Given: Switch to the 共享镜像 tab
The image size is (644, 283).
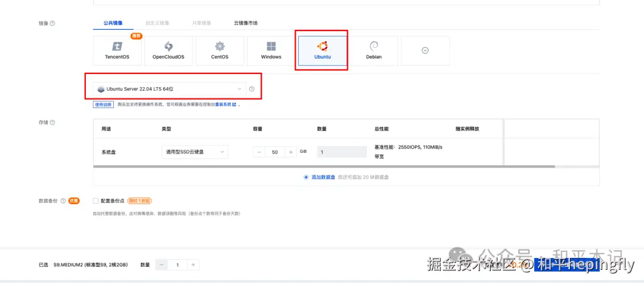Looking at the screenshot, I should point(202,23).
